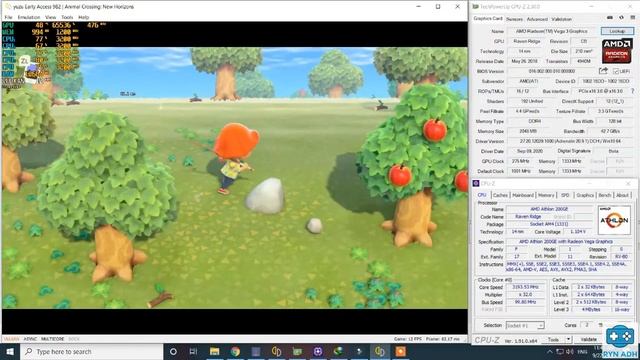The height and width of the screenshot is (360, 640).
Task: Open the Emulation menu in yuzu
Action: pos(29,18)
